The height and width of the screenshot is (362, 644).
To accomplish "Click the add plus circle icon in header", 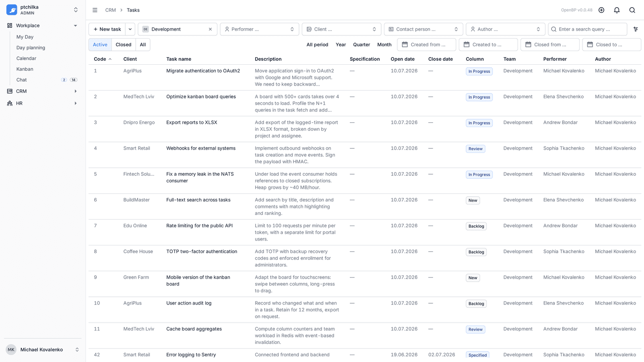I will point(601,10).
